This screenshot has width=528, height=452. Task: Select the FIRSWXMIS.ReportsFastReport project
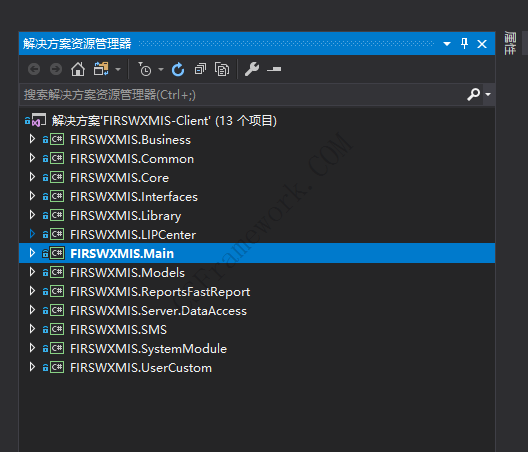(x=160, y=292)
